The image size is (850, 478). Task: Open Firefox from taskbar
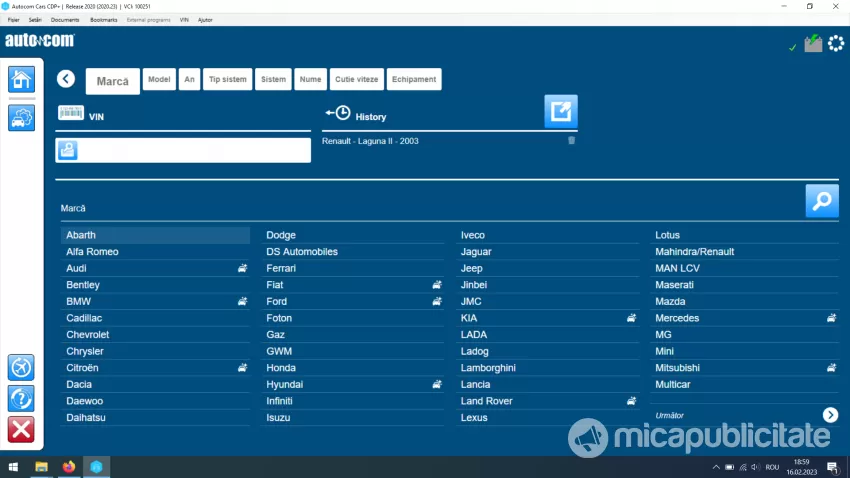point(69,467)
